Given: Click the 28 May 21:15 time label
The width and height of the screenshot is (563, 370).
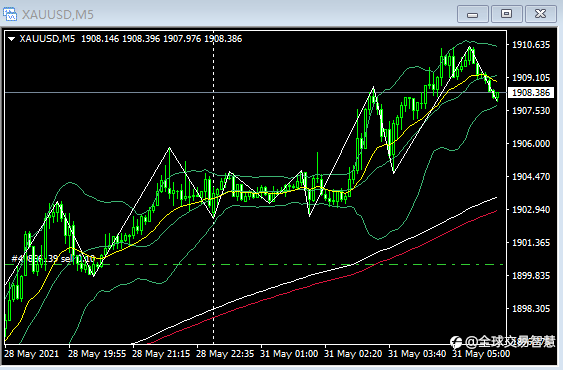Looking at the screenshot, I should [x=161, y=354].
